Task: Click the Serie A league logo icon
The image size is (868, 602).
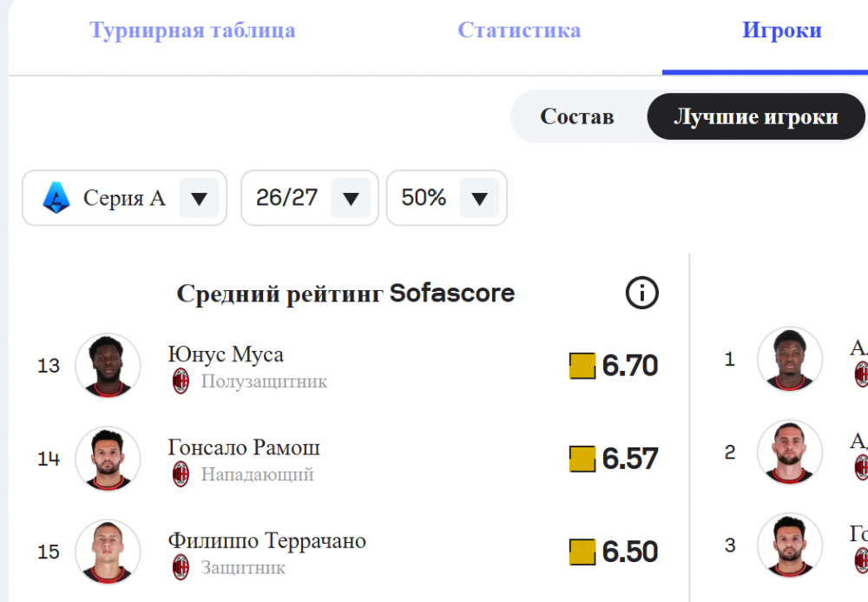Action: coord(56,198)
